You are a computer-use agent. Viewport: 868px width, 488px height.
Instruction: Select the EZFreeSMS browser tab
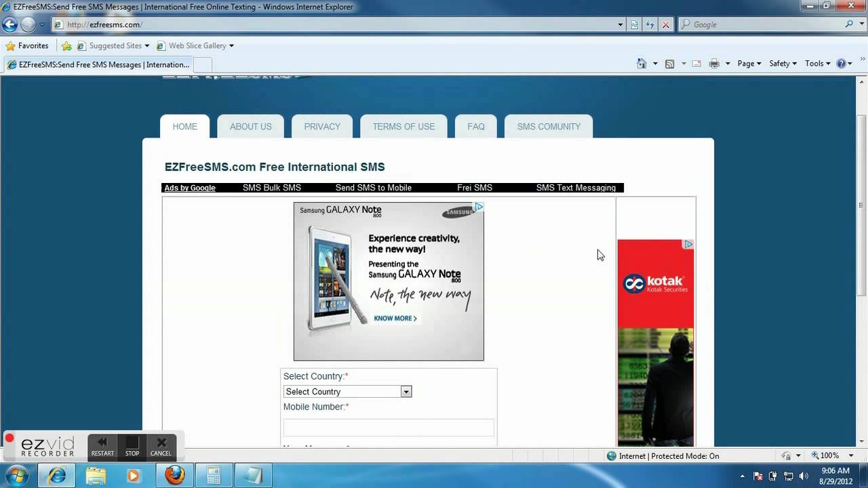click(98, 64)
